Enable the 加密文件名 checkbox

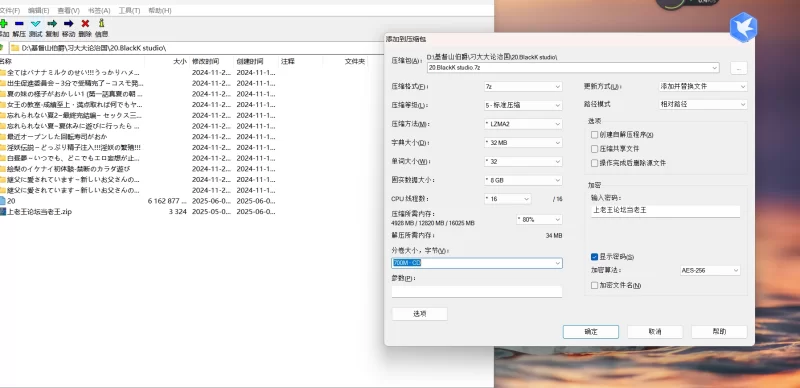[x=594, y=285]
